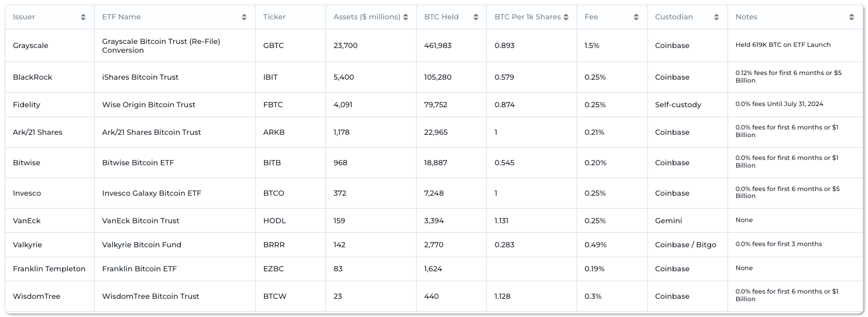Sort table by Issuer column arrows
Image resolution: width=868 pixels, height=317 pixels.
[x=83, y=17]
